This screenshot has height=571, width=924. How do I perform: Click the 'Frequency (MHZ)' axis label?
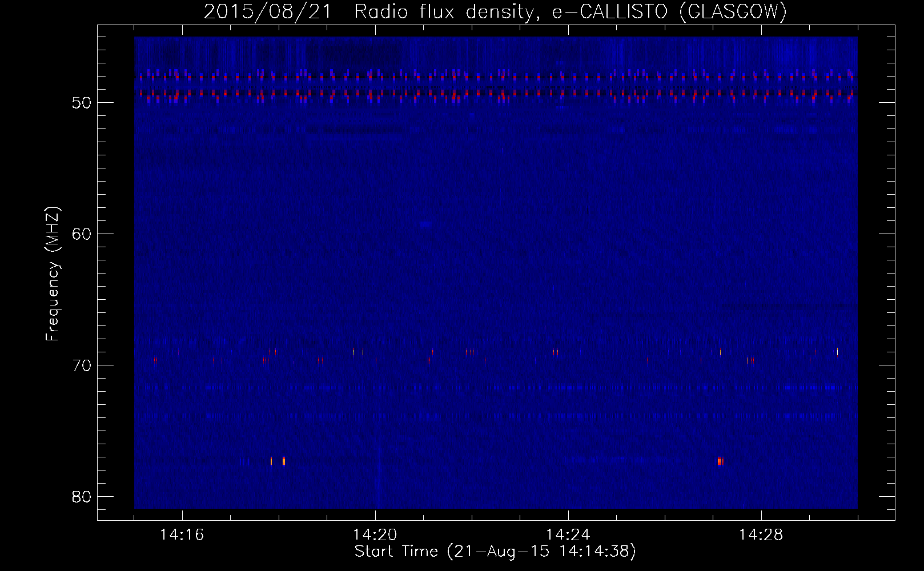[53, 274]
